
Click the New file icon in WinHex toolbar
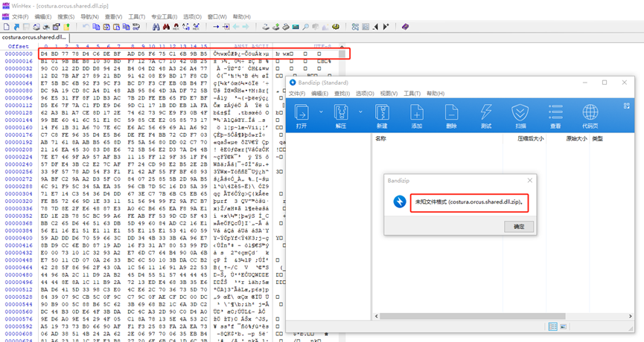coord(7,27)
